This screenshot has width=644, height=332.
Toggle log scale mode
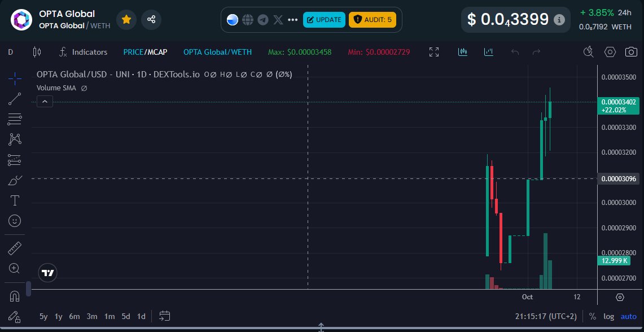[x=608, y=316]
